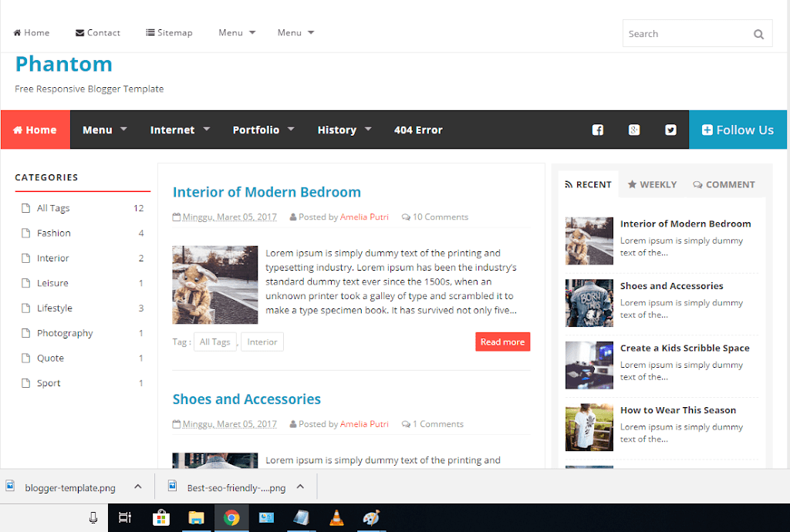Open the History dropdown menu
This screenshot has width=790, height=532.
(345, 130)
